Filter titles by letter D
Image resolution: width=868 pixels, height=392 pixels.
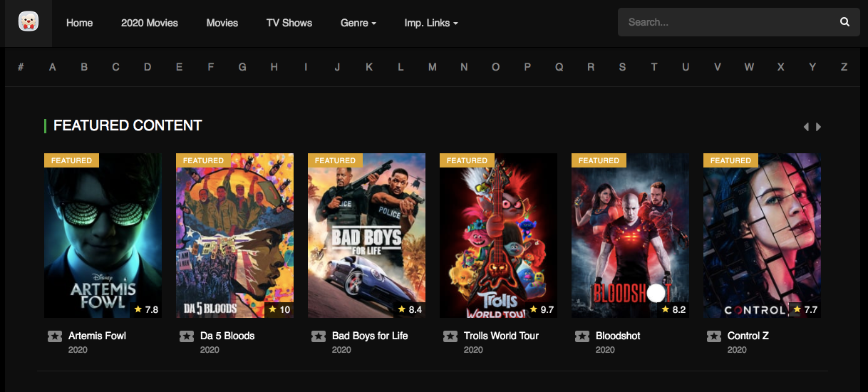148,67
